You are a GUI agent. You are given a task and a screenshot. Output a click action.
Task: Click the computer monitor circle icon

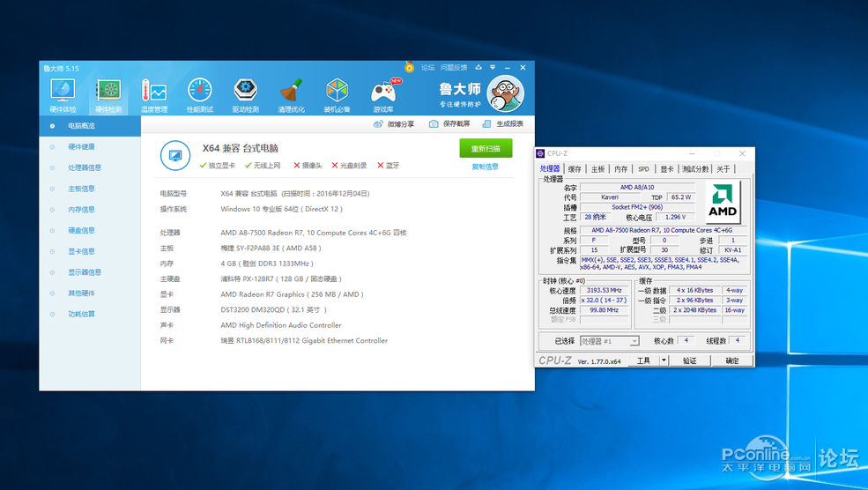point(175,156)
